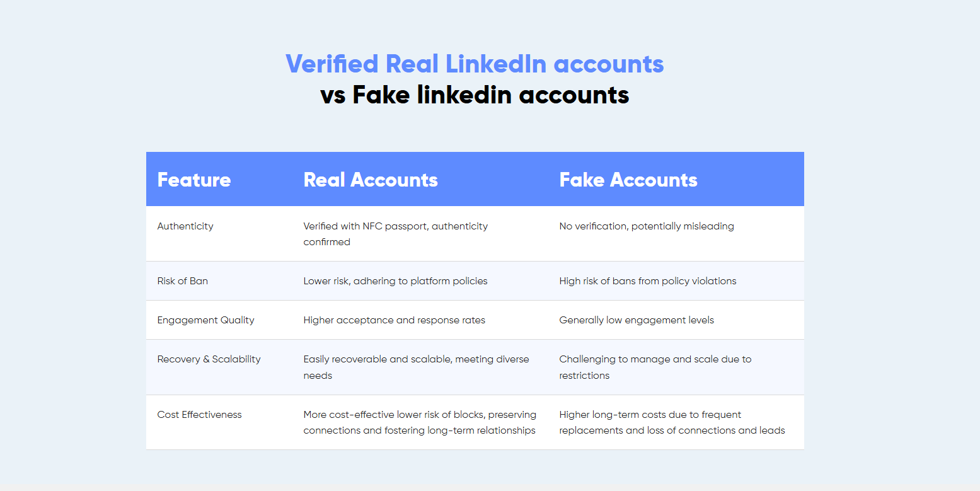This screenshot has width=980, height=491.
Task: Click 'More cost-effective lower risk of blocks' cell
Action: coord(420,422)
